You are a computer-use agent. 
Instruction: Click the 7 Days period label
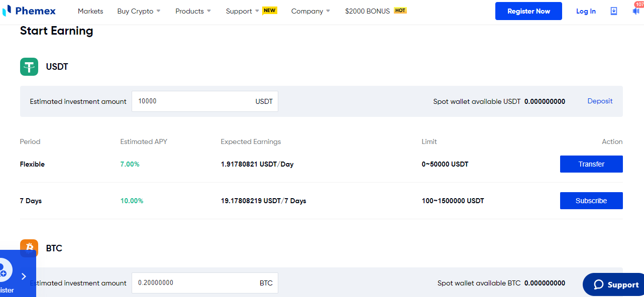pyautogui.click(x=31, y=201)
